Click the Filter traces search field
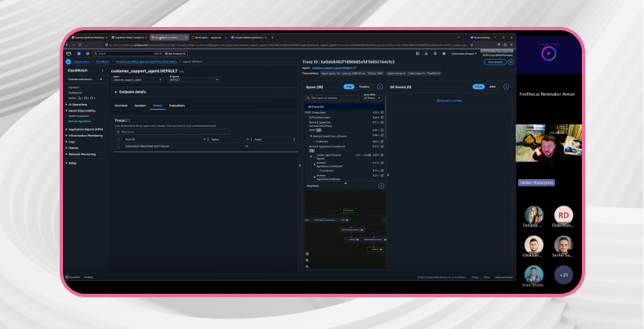 tap(172, 132)
